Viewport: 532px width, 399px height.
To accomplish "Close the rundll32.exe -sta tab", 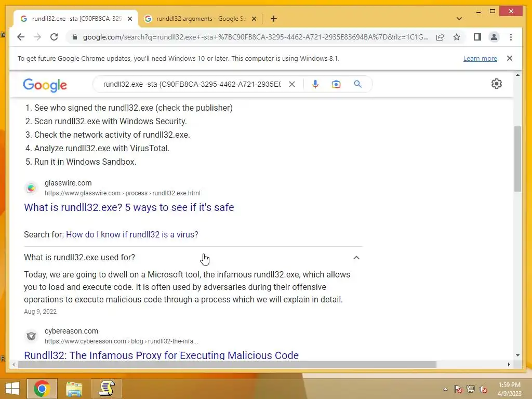I will [x=130, y=19].
